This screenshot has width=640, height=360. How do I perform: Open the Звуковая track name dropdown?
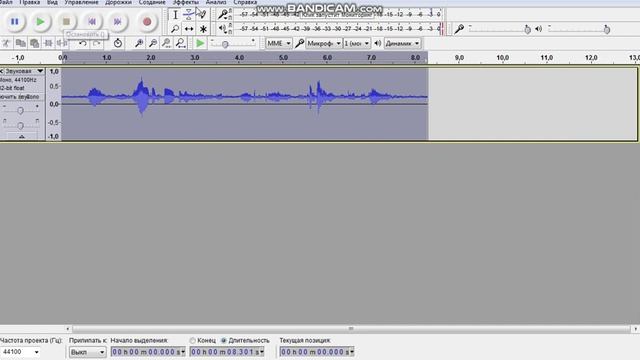pyautogui.click(x=24, y=71)
